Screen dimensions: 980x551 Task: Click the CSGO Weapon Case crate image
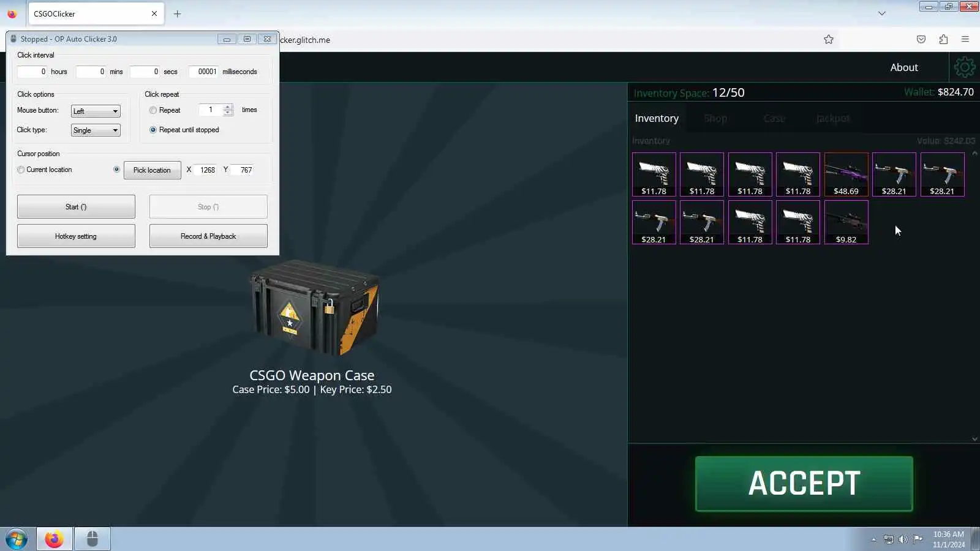(x=314, y=307)
